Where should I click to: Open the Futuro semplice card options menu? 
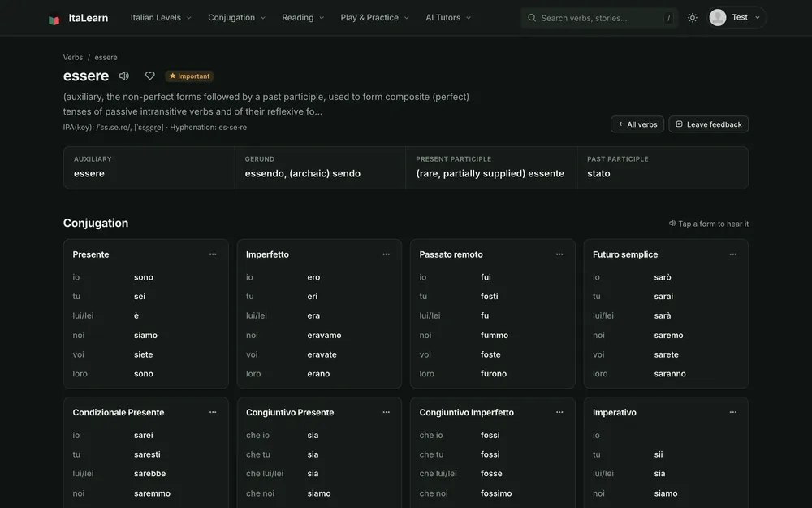click(732, 254)
